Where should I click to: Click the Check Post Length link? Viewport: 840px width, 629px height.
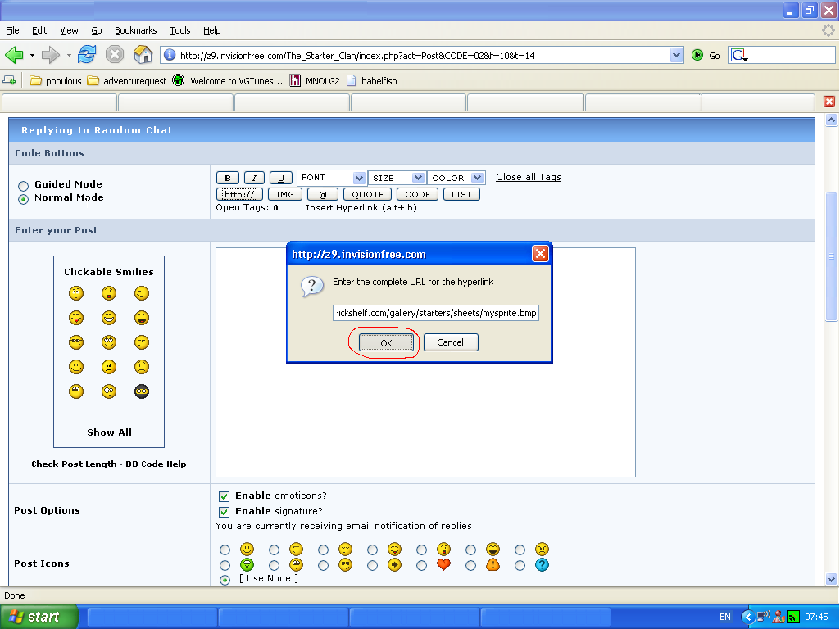coord(74,464)
